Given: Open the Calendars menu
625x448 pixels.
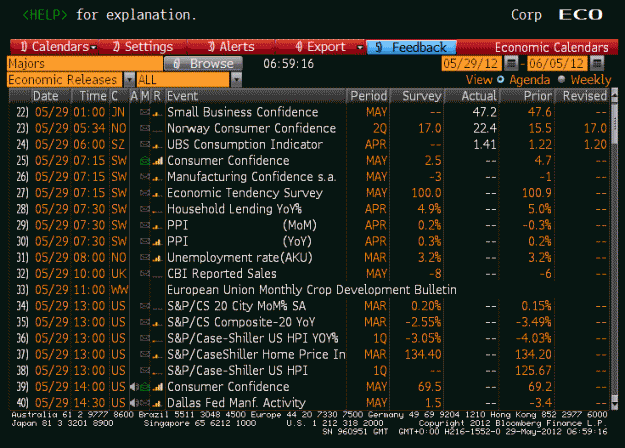Looking at the screenshot, I should tap(54, 47).
